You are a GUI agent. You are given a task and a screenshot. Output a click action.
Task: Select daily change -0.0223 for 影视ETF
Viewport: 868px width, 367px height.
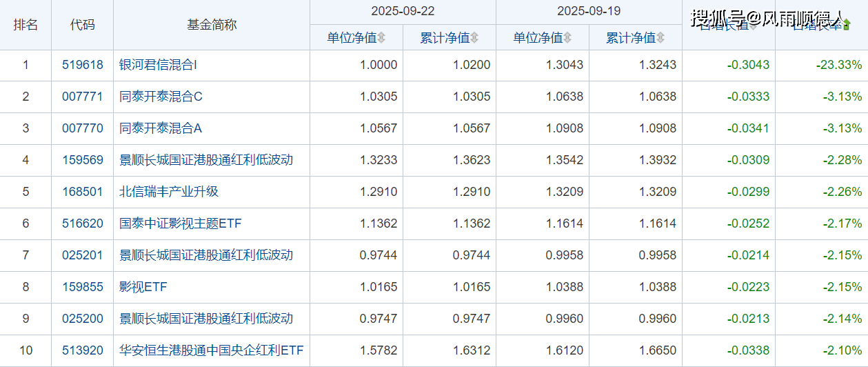(749, 287)
